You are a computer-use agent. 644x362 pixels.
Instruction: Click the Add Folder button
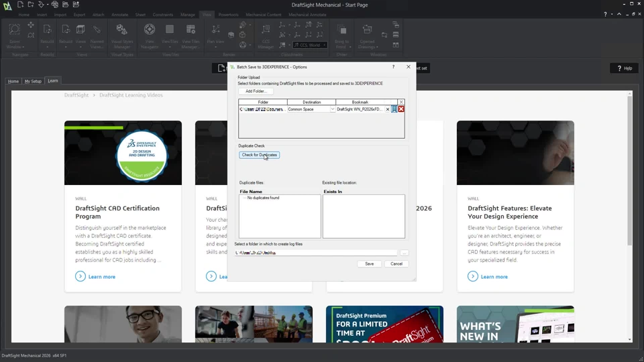[x=256, y=91]
